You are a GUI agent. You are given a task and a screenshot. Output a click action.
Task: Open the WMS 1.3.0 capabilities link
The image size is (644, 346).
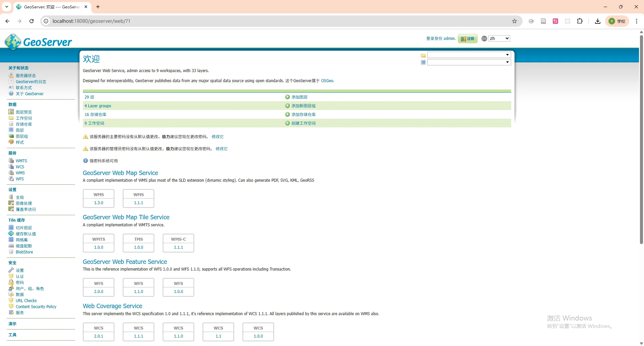coord(99,203)
